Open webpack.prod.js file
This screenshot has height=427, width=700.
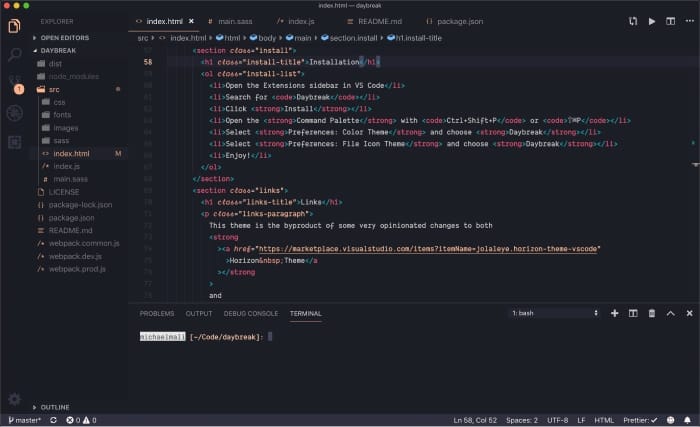[x=77, y=269]
